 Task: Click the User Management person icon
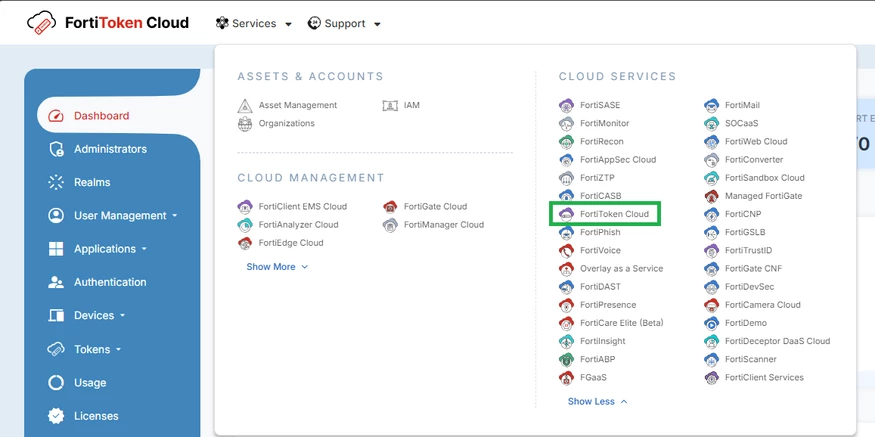pos(56,215)
